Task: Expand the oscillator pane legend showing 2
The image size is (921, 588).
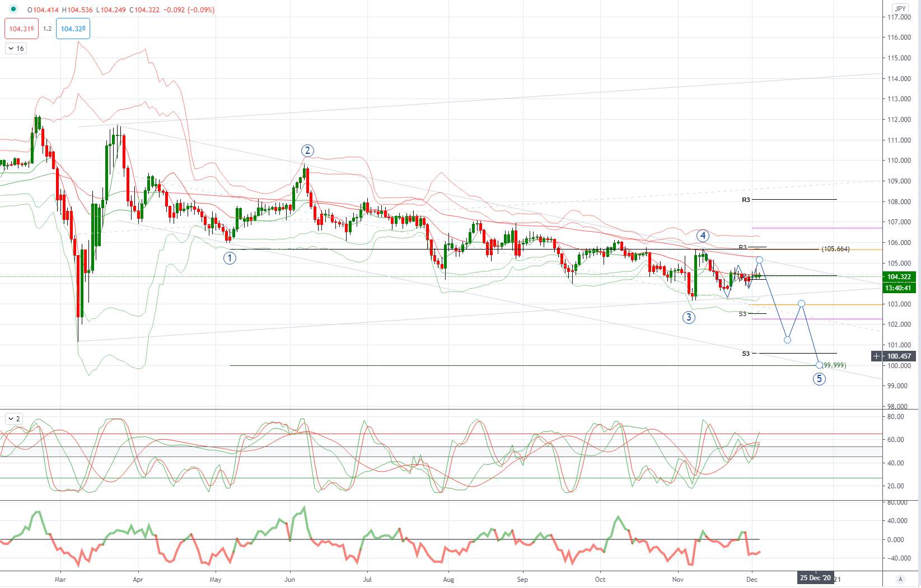Action: pyautogui.click(x=13, y=418)
